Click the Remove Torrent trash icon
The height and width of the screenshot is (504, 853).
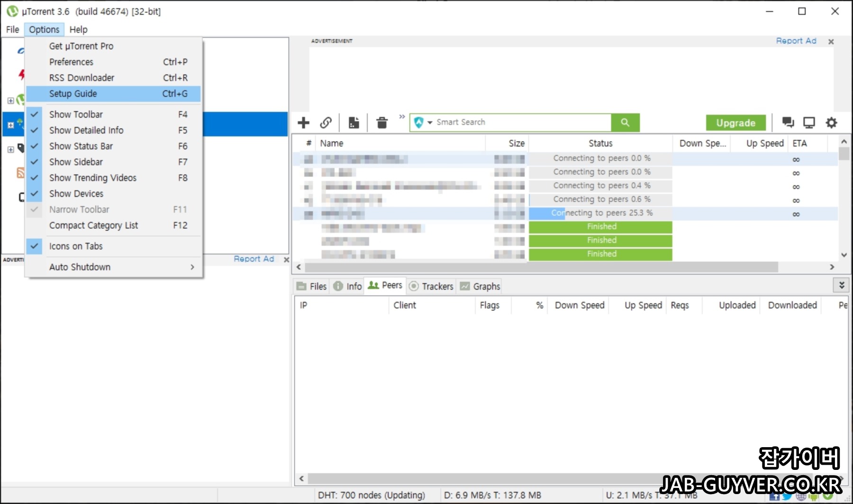(x=382, y=123)
